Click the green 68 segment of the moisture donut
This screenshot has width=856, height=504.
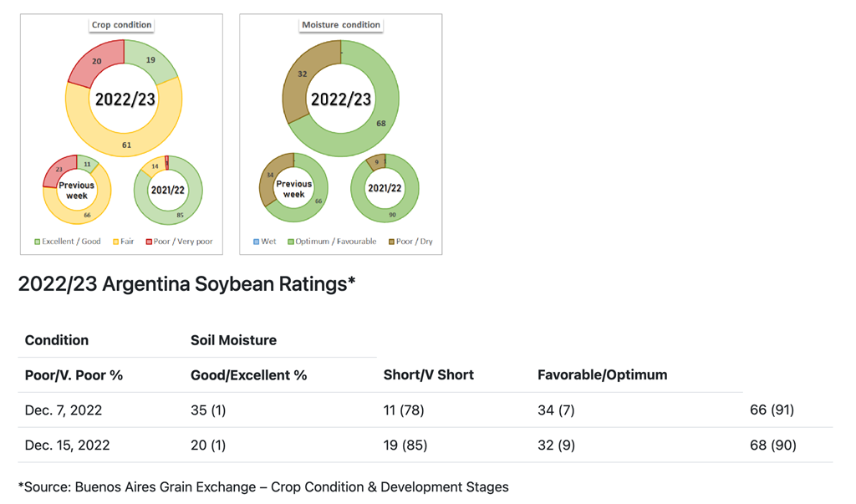click(x=380, y=124)
